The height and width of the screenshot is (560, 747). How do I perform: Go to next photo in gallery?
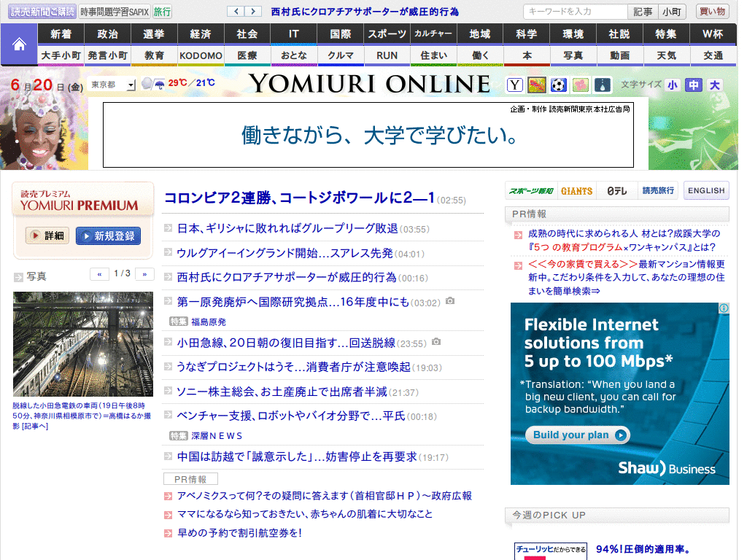click(x=144, y=274)
